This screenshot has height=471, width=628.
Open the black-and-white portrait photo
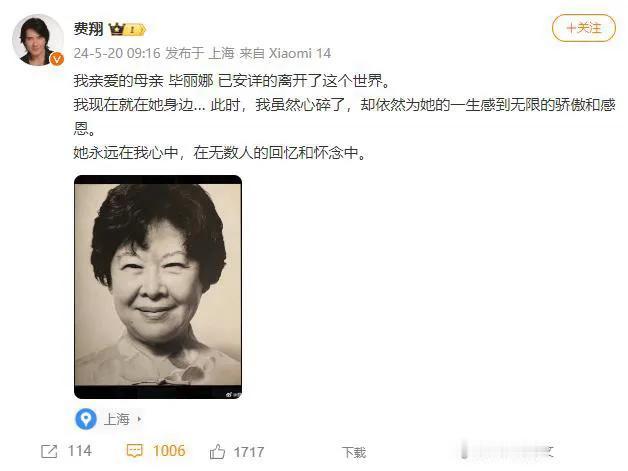pyautogui.click(x=158, y=287)
